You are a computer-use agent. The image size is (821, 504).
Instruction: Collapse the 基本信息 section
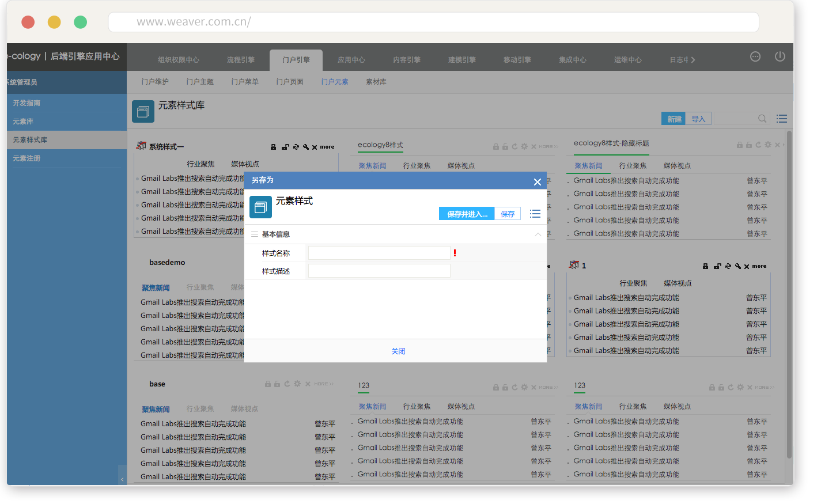pos(538,234)
